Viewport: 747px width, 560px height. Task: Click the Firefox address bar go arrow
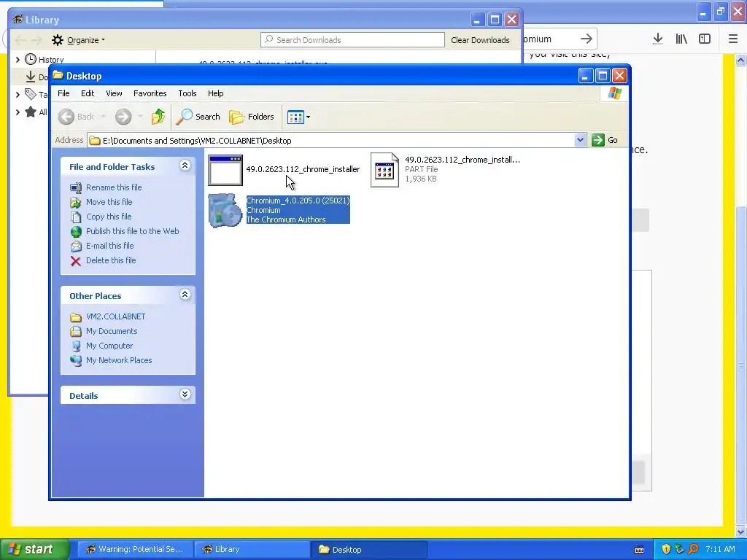click(x=587, y=39)
